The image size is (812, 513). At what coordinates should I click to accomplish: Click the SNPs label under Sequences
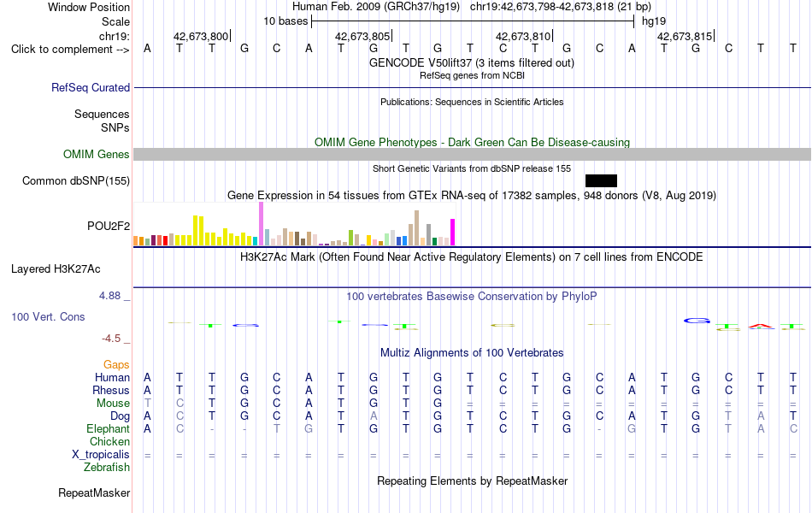115,127
